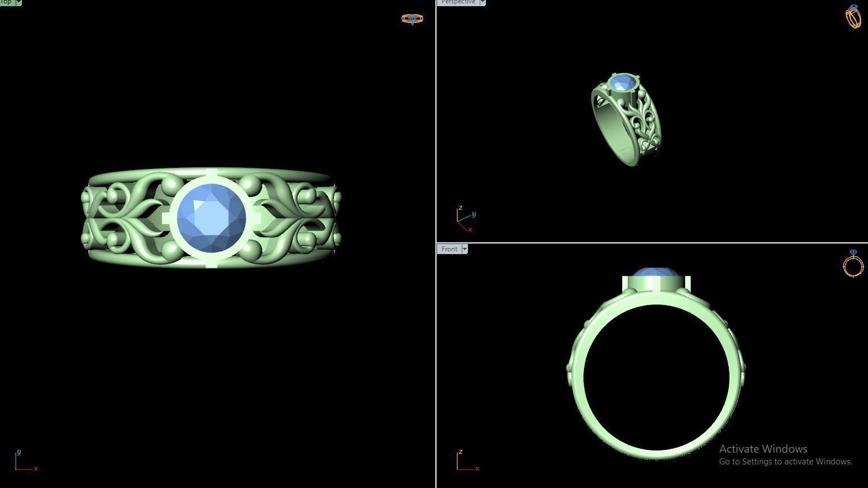Viewport: 868px width, 488px height.
Task: Select the ring model in the Perspective viewport
Action: 626,120
